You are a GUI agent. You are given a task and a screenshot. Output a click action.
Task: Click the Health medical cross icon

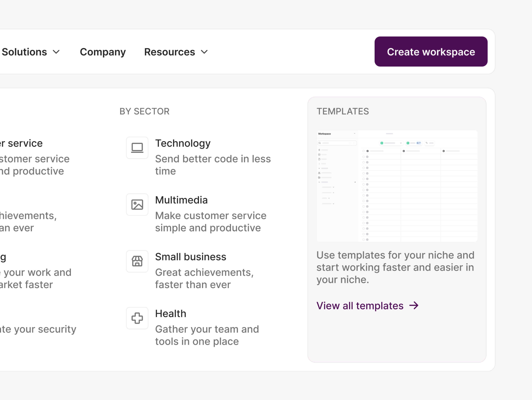[137, 318]
